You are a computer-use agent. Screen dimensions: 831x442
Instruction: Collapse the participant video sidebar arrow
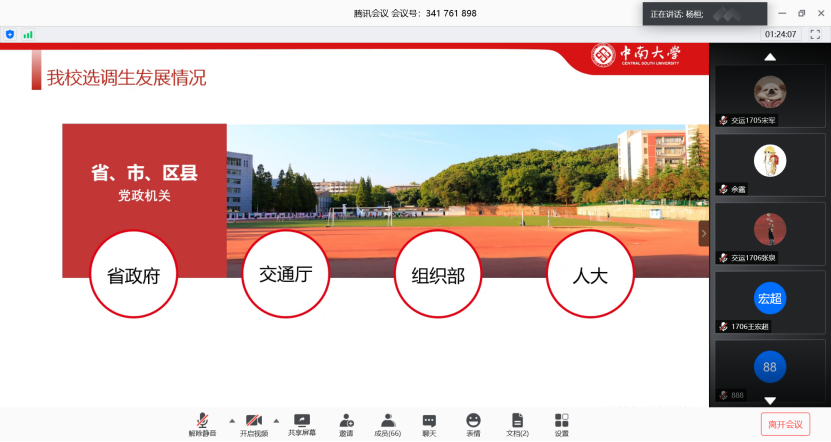[703, 232]
